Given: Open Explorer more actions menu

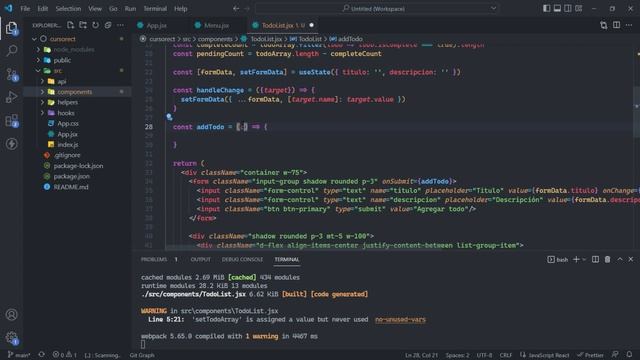Looking at the screenshot, I should (120, 25).
